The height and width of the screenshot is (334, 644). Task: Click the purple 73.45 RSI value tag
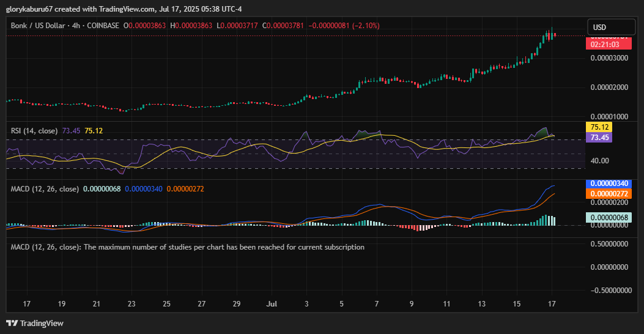click(x=598, y=138)
